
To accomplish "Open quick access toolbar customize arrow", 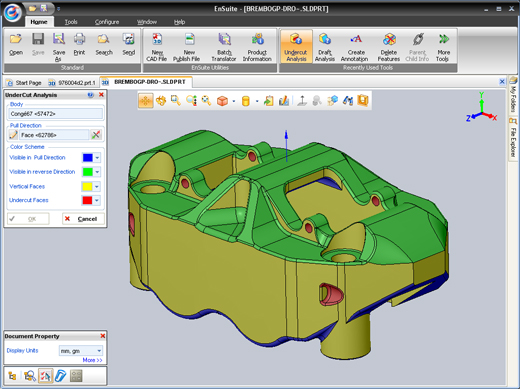I will 59,9.
